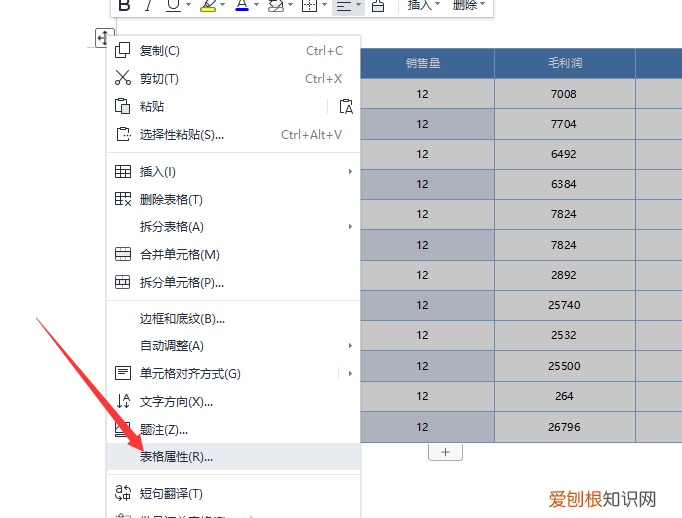Click the cell containing 26796

(x=565, y=427)
